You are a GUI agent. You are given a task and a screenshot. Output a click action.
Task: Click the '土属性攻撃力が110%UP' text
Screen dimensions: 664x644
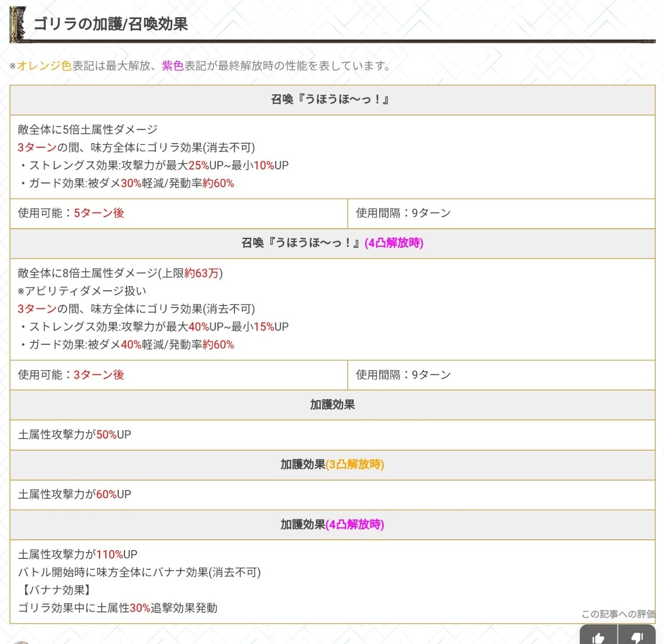coord(78,554)
